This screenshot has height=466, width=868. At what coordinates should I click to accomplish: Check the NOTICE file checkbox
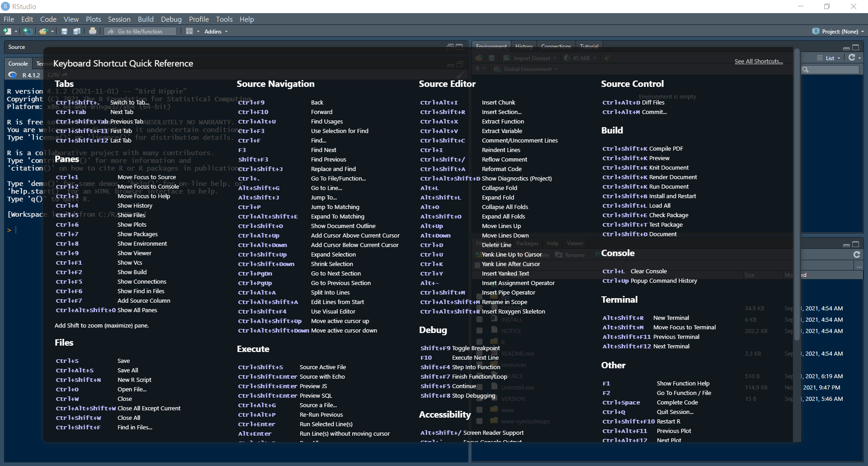479,331
